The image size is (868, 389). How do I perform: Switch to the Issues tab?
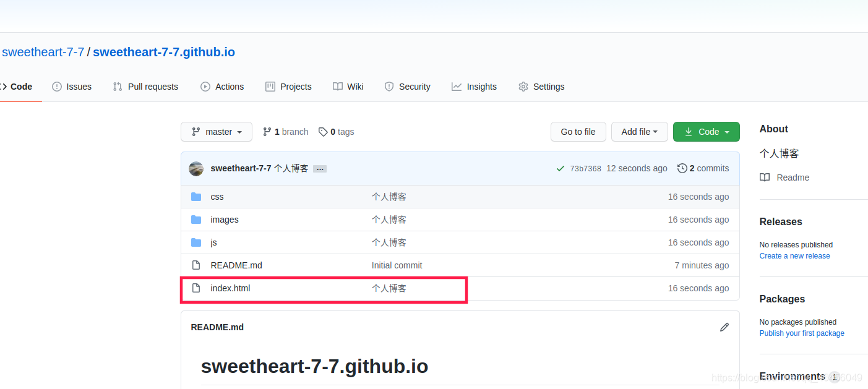[72, 87]
